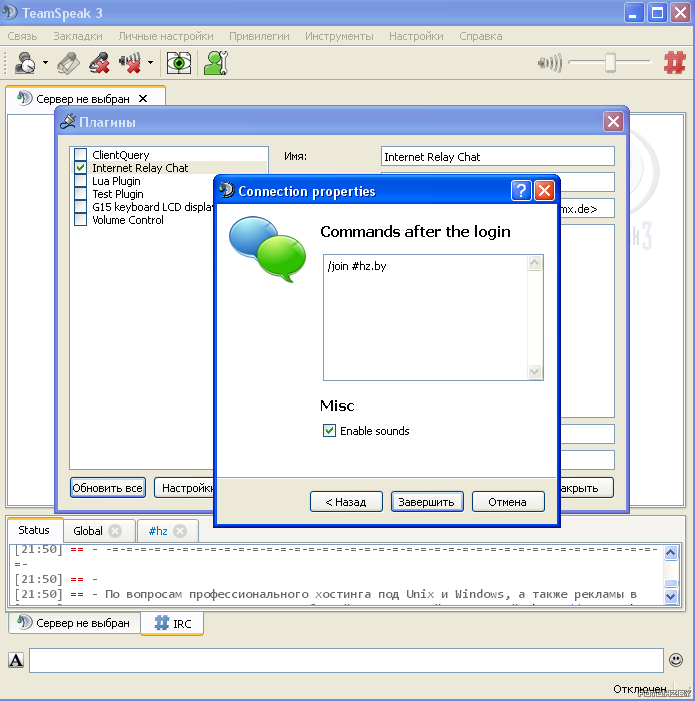Click the speaker volume icon near the slider
This screenshot has width=695, height=701.
tap(550, 63)
